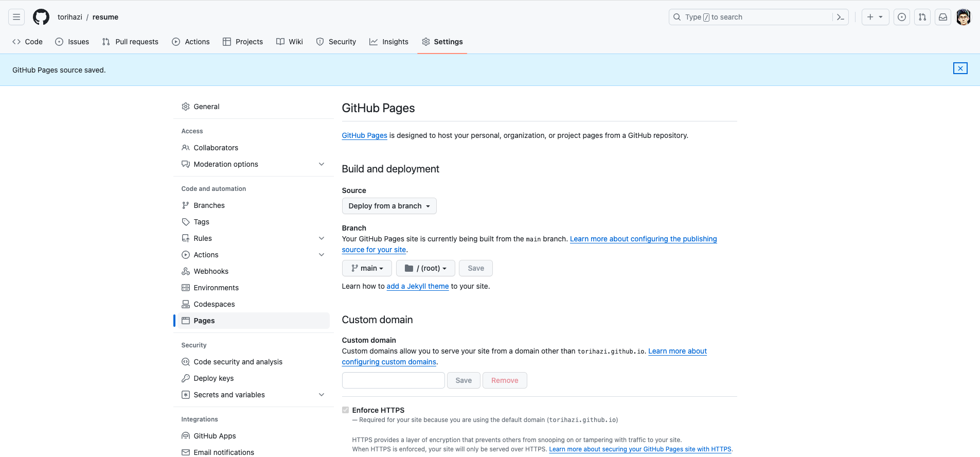Open the Wiki tab
Image resolution: width=980 pixels, height=457 pixels.
[x=290, y=42]
